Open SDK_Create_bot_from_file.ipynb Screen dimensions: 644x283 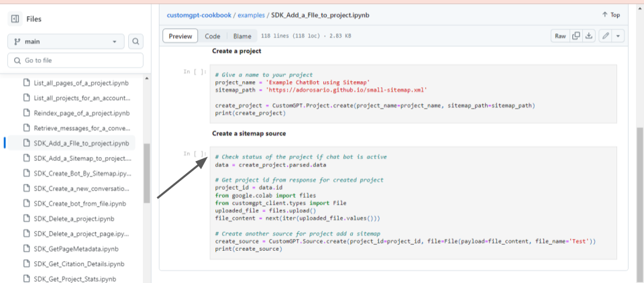80,204
